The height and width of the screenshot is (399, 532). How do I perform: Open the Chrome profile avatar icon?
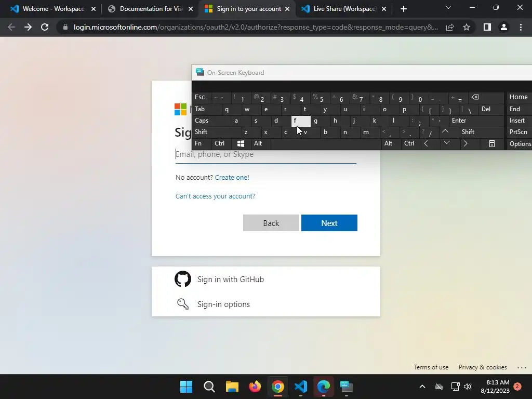504,27
